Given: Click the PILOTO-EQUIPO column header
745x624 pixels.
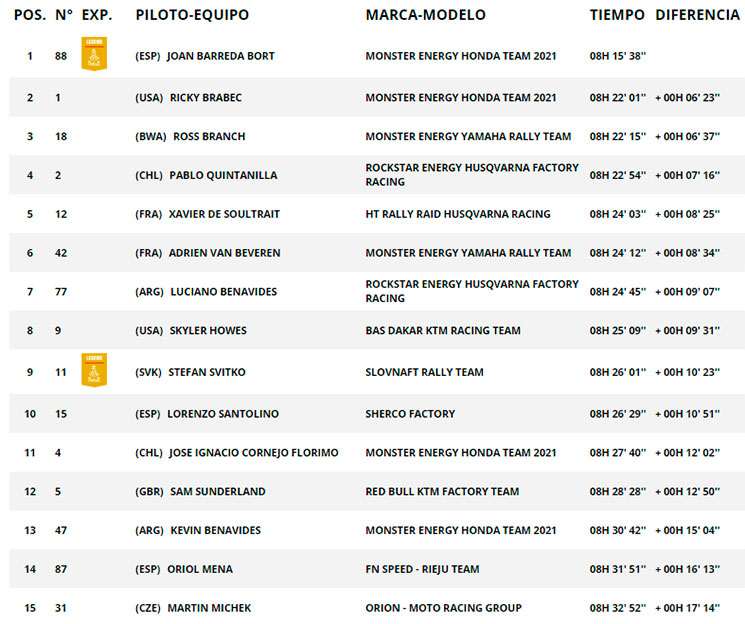Looking at the screenshot, I should [x=192, y=15].
